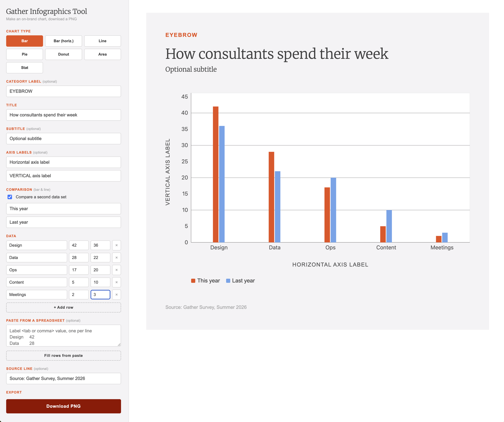This screenshot has height=422, width=504.
Task: Click the Optional subtitle input
Action: (64, 139)
